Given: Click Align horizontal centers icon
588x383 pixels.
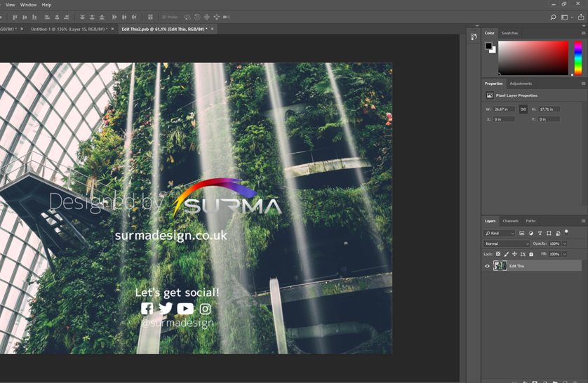Looking at the screenshot, I should 57,17.
